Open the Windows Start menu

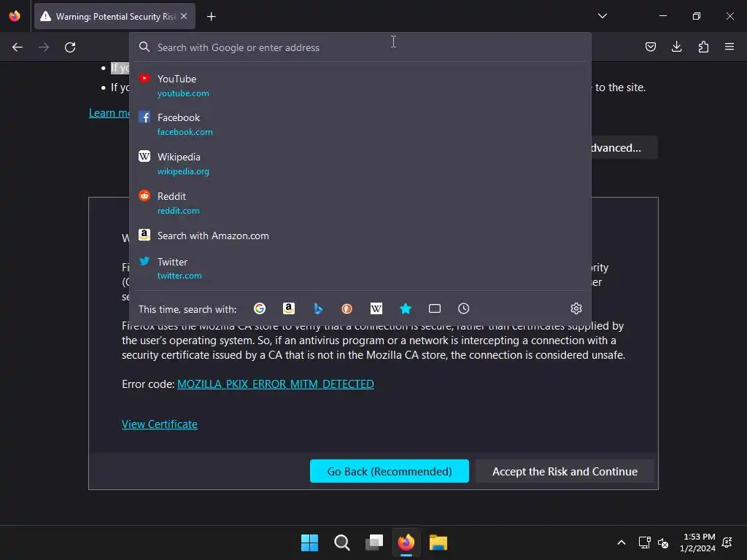click(309, 542)
